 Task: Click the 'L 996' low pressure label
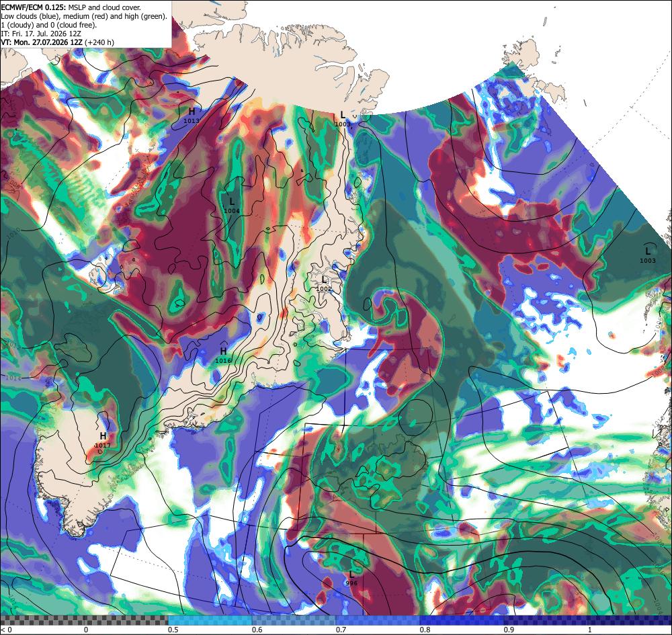351,578
